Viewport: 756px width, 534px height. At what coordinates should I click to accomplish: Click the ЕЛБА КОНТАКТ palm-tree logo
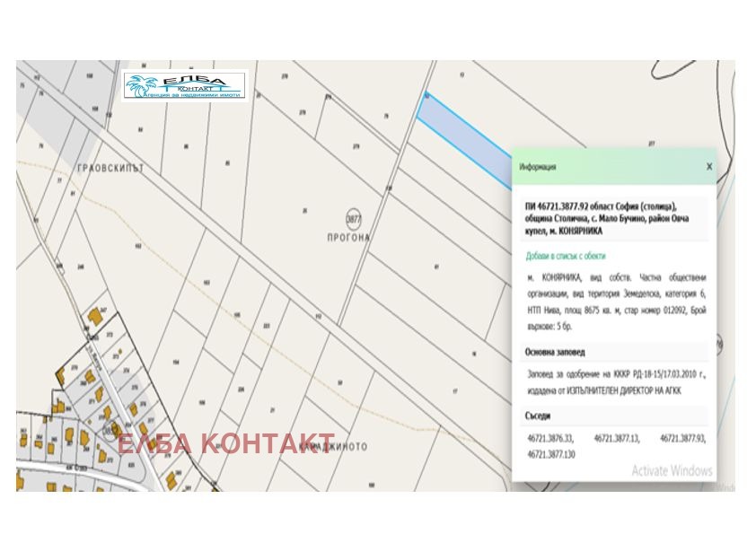184,86
